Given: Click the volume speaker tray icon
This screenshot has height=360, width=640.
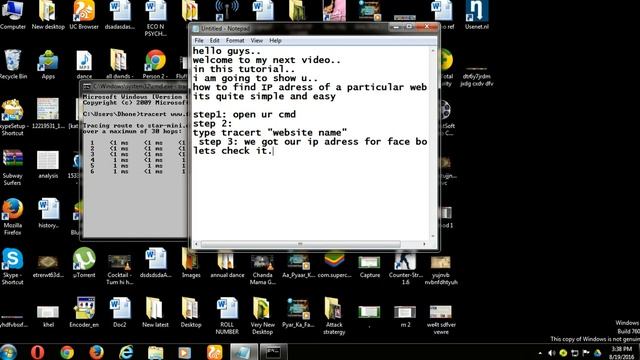Looking at the screenshot, I should click(552, 353).
